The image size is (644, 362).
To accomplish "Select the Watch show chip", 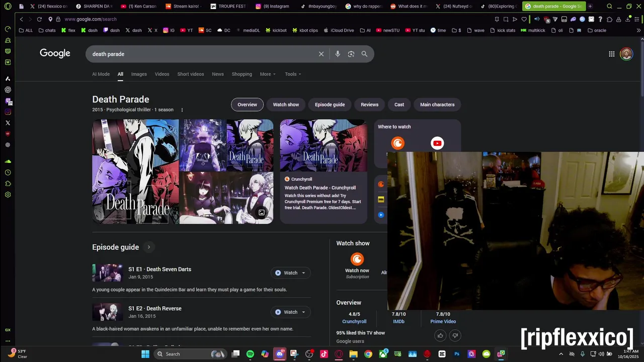I will point(286,105).
